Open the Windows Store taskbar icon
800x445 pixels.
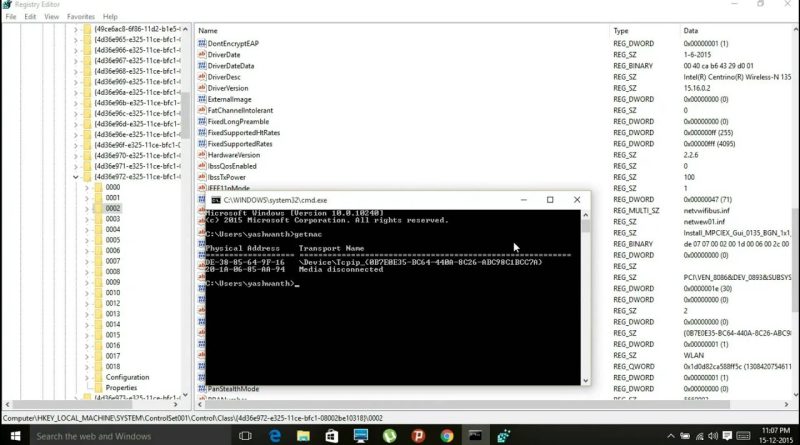[x=332, y=436]
